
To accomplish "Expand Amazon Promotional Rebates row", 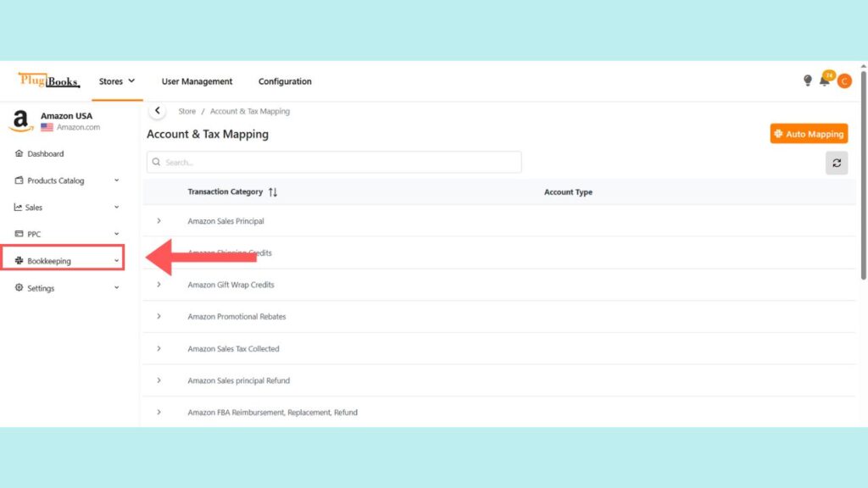I will point(159,317).
